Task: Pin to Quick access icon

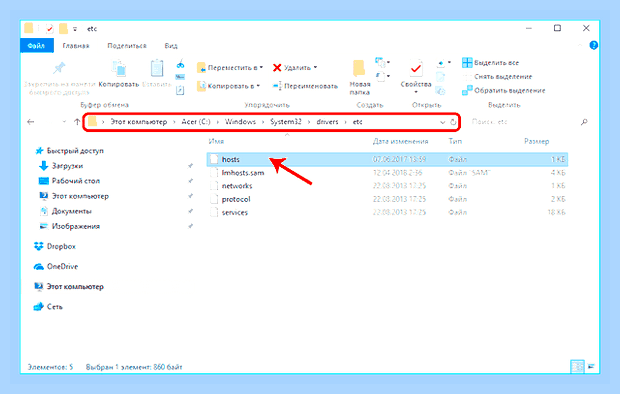Action: tap(59, 68)
